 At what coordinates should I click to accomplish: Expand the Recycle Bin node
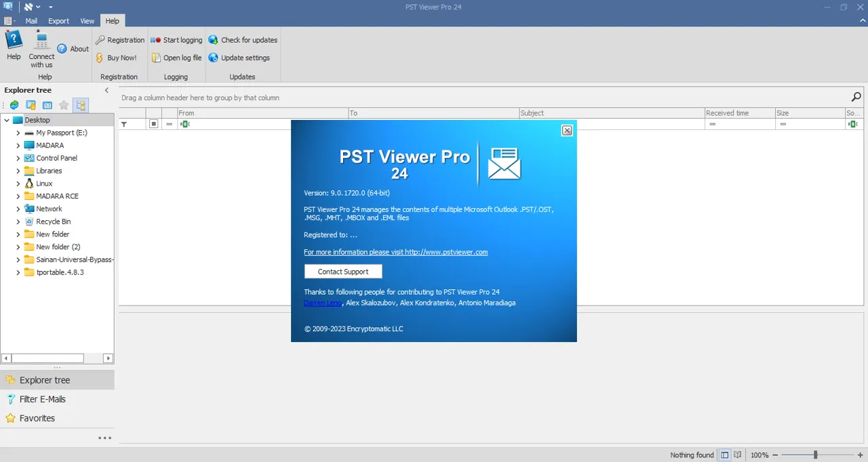coord(18,222)
